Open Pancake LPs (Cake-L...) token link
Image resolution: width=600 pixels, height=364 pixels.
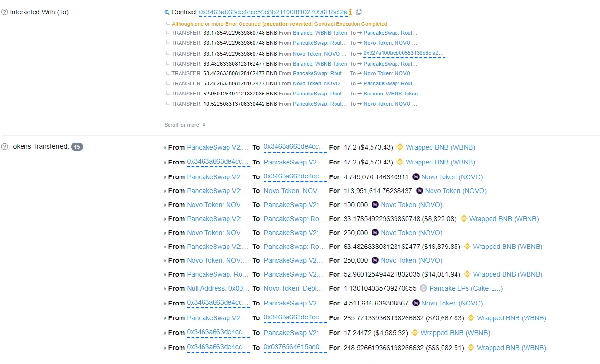[466, 288]
